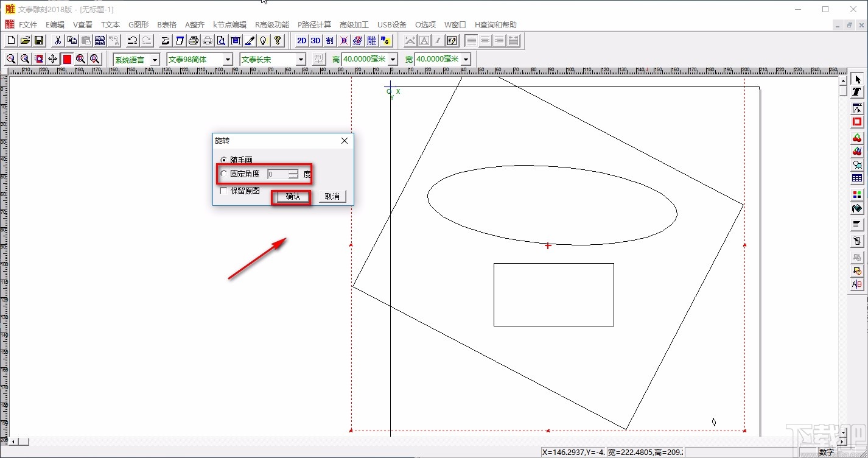868x458 pixels.
Task: Open the E编辑 menu
Action: (x=55, y=25)
